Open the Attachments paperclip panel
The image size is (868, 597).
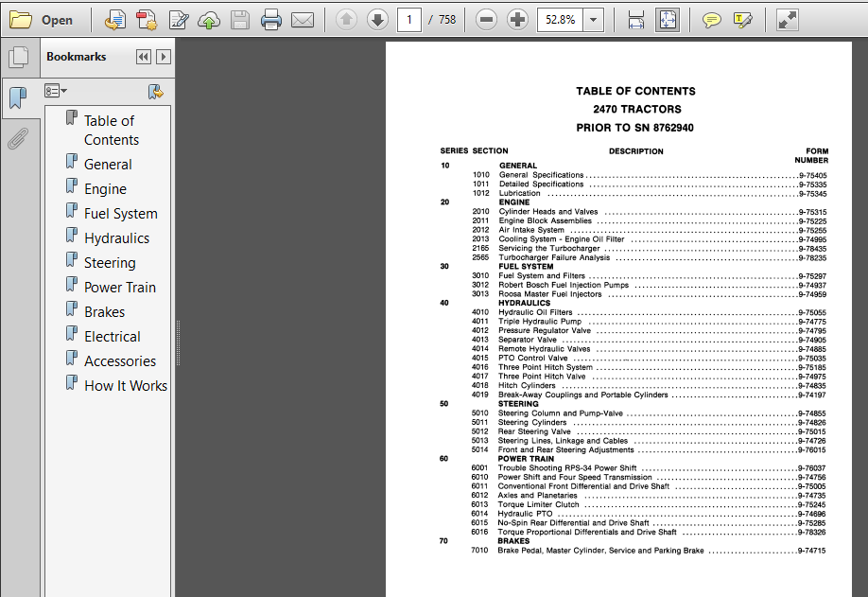(x=18, y=139)
